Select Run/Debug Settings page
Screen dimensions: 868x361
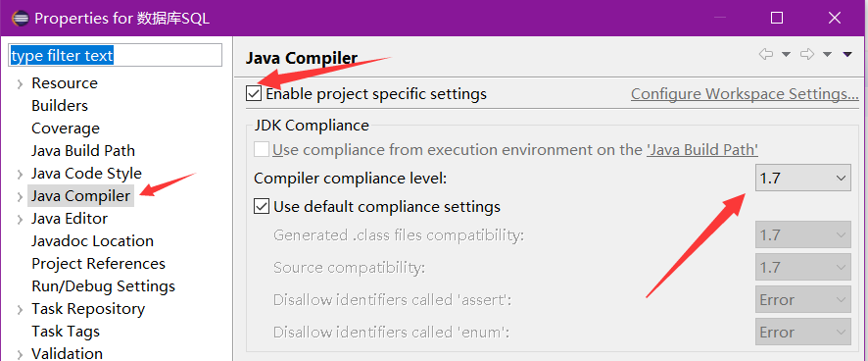(104, 286)
